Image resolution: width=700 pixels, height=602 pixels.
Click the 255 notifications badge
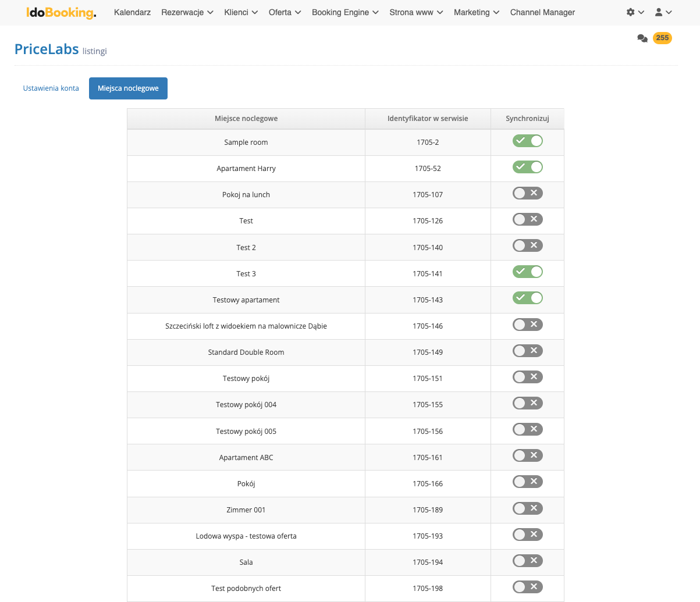pyautogui.click(x=662, y=38)
